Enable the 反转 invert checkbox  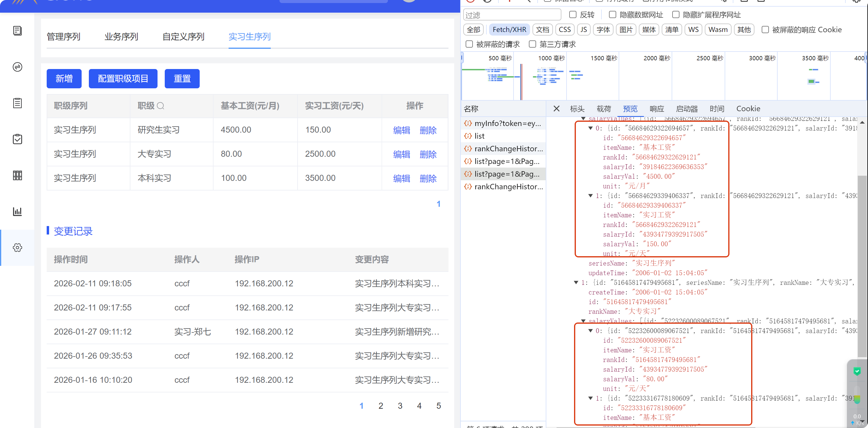(x=573, y=14)
